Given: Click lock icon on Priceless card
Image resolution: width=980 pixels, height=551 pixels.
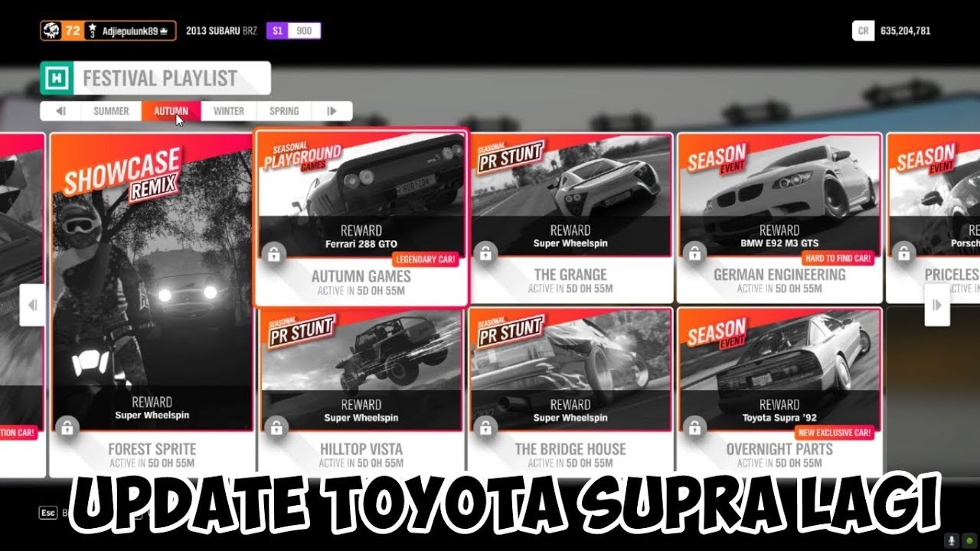Looking at the screenshot, I should 903,253.
